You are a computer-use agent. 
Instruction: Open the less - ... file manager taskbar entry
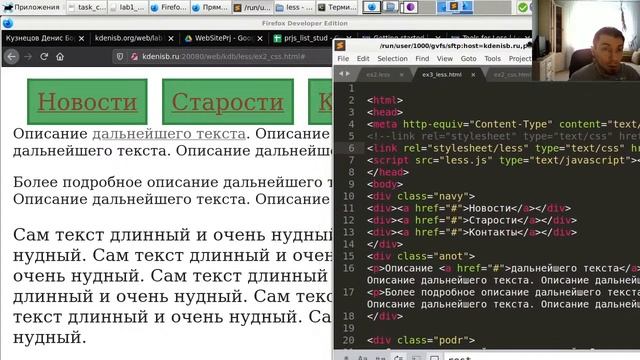point(294,7)
